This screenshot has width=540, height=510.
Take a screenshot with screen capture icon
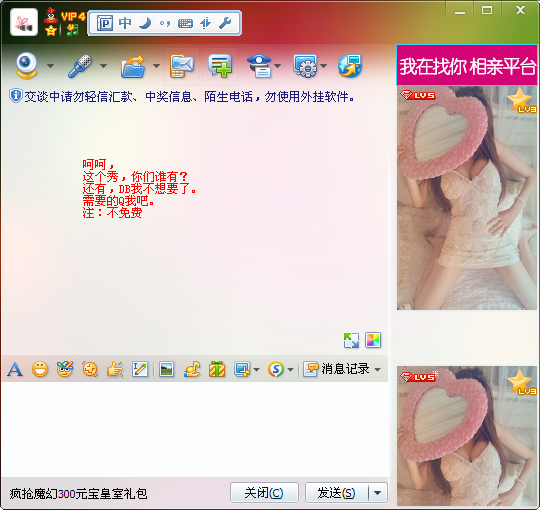[242, 370]
